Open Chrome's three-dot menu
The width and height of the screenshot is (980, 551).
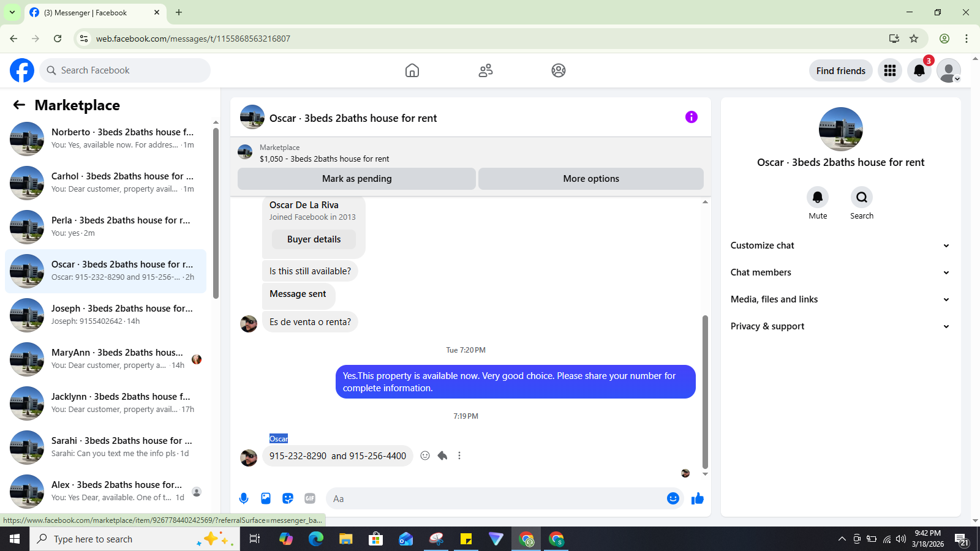click(967, 39)
